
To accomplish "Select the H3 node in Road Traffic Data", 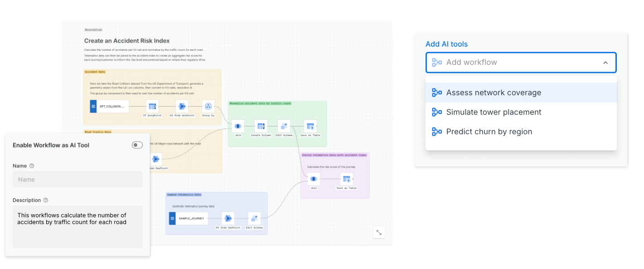I will (155, 159).
